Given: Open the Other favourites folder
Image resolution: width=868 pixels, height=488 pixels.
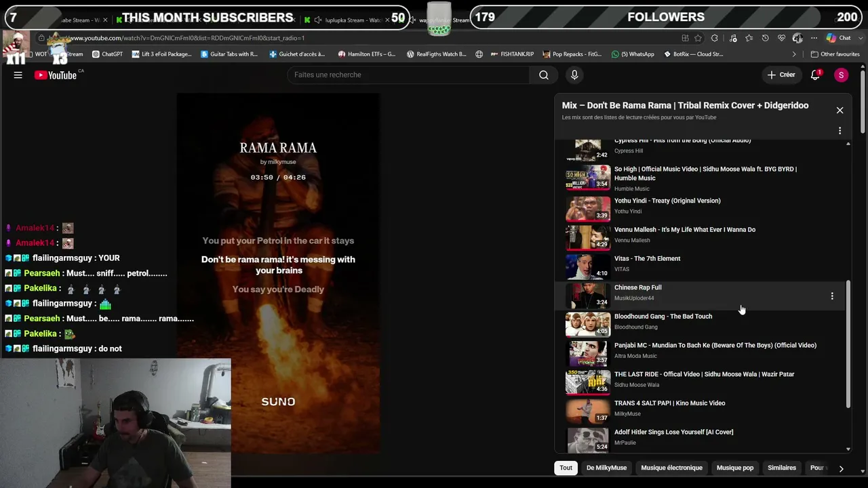Looking at the screenshot, I should [x=835, y=54].
